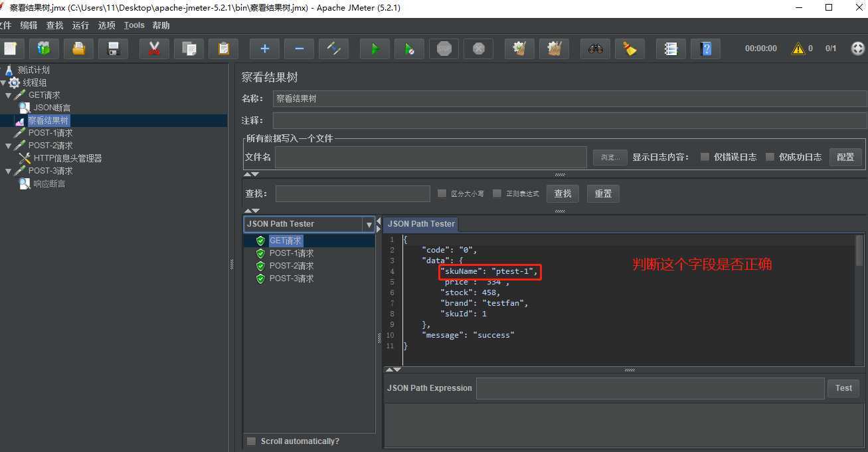Click the JSON Path Expression input field
The height and width of the screenshot is (452, 868).
click(x=650, y=388)
